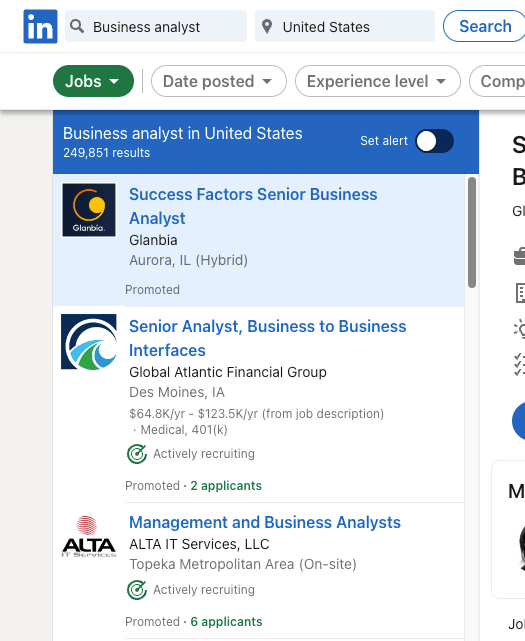Click the job list scrollbar thumb

pos(472,232)
